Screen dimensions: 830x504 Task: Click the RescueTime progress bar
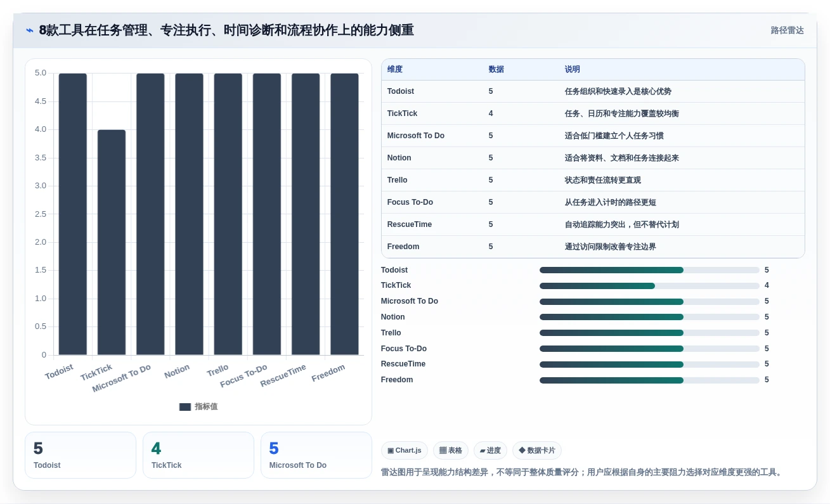pos(649,365)
